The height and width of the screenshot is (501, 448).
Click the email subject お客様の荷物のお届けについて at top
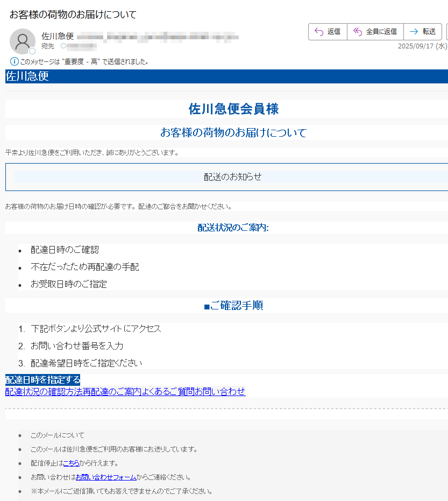(x=73, y=15)
